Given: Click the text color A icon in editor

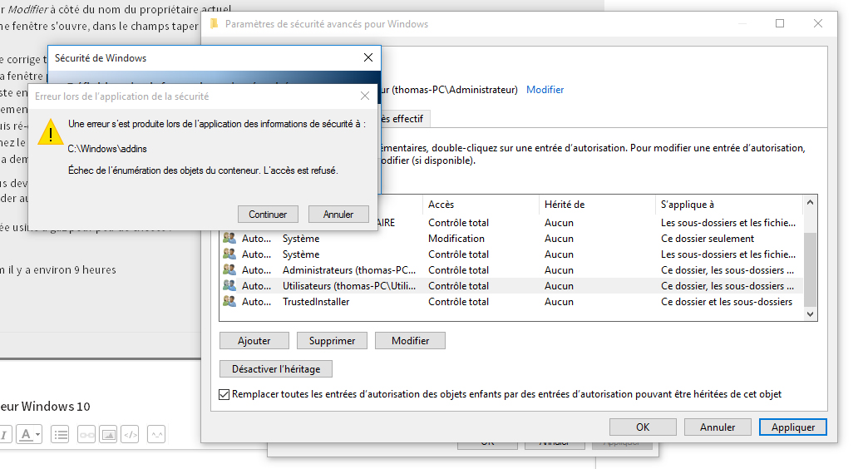Looking at the screenshot, I should (x=26, y=435).
